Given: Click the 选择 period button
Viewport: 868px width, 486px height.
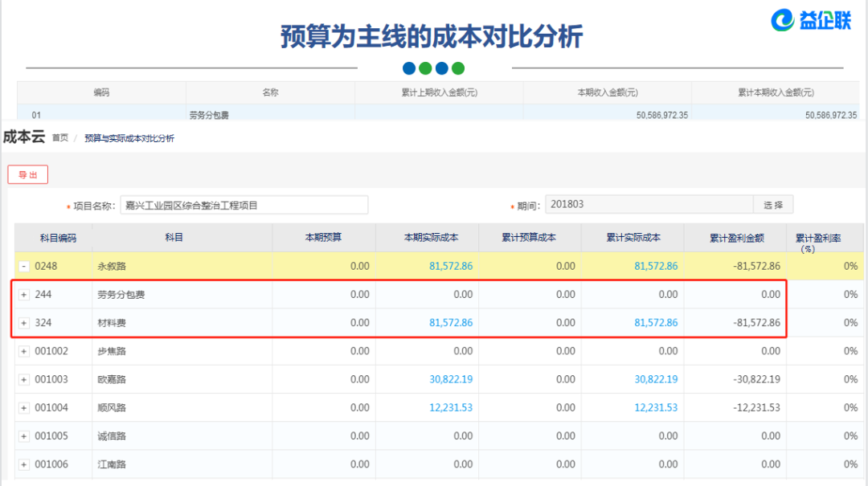Looking at the screenshot, I should pyautogui.click(x=773, y=205).
